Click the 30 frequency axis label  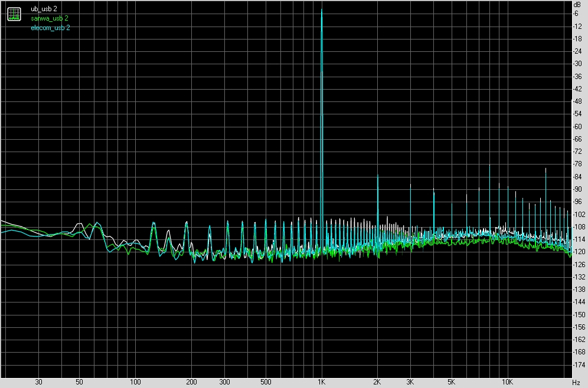coord(38,382)
